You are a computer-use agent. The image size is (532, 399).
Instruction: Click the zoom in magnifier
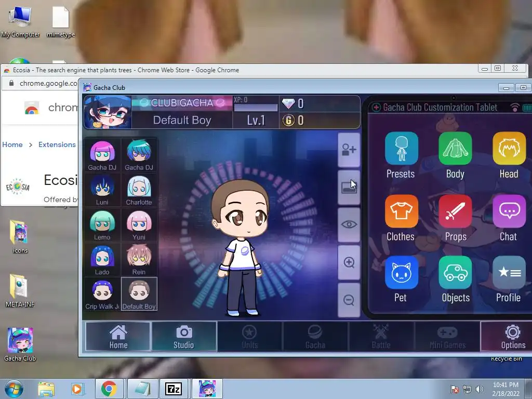pos(349,262)
